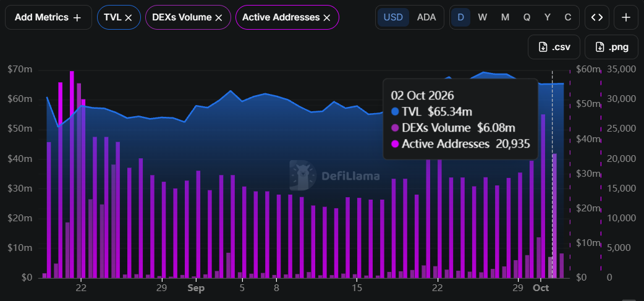Click DEXs Volume $6.08m tooltip row

(x=453, y=128)
